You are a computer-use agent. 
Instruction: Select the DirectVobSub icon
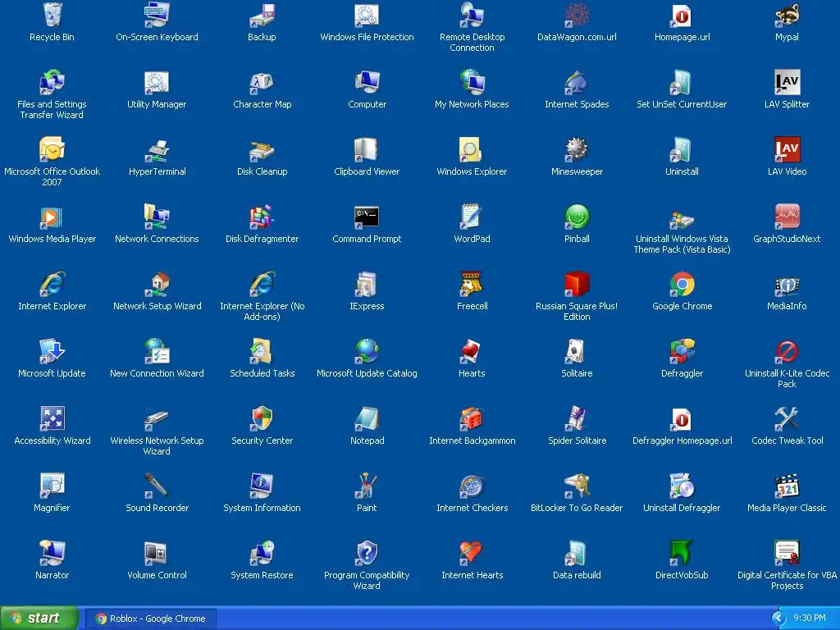pyautogui.click(x=682, y=553)
